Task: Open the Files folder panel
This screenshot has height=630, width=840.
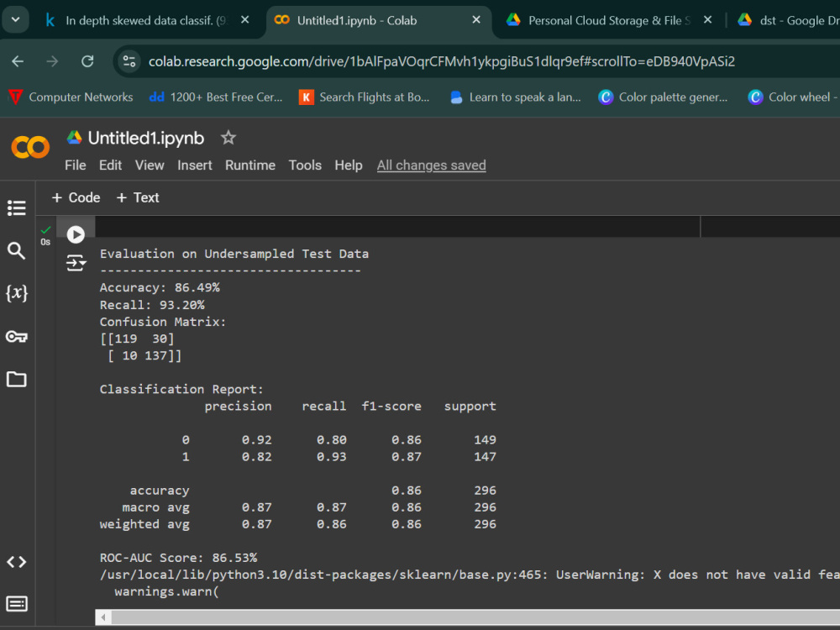Action: pyautogui.click(x=17, y=380)
